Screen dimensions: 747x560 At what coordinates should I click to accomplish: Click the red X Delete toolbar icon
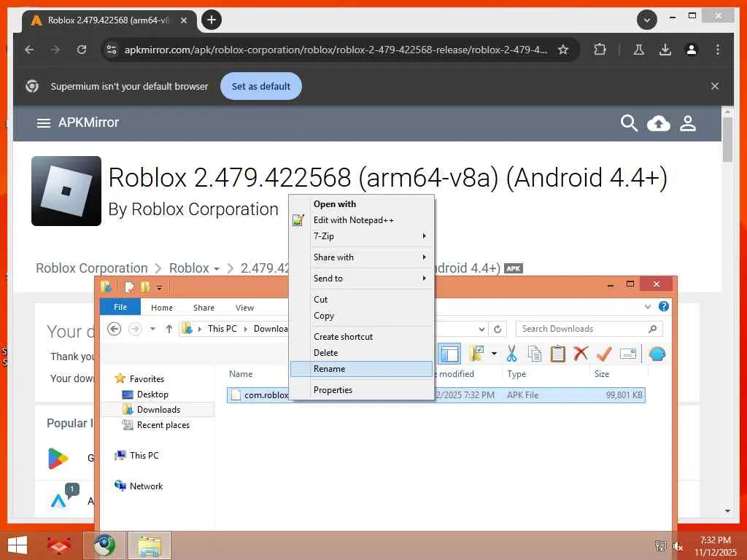pyautogui.click(x=581, y=354)
